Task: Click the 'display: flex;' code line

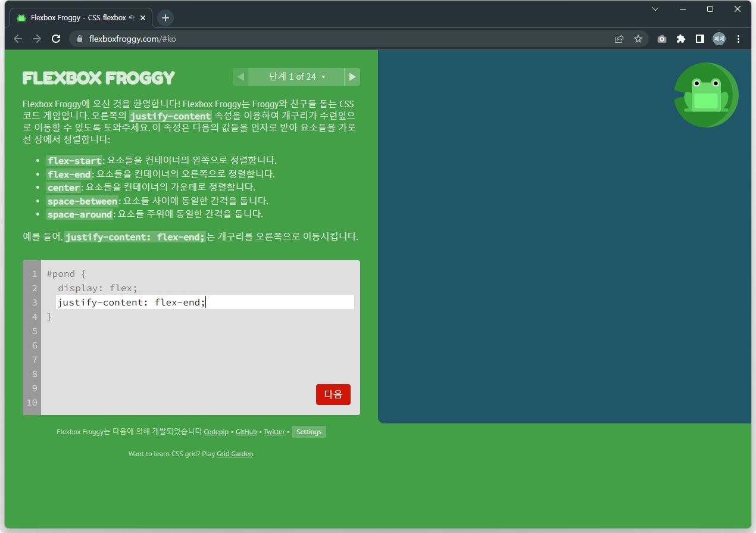Action: point(98,288)
